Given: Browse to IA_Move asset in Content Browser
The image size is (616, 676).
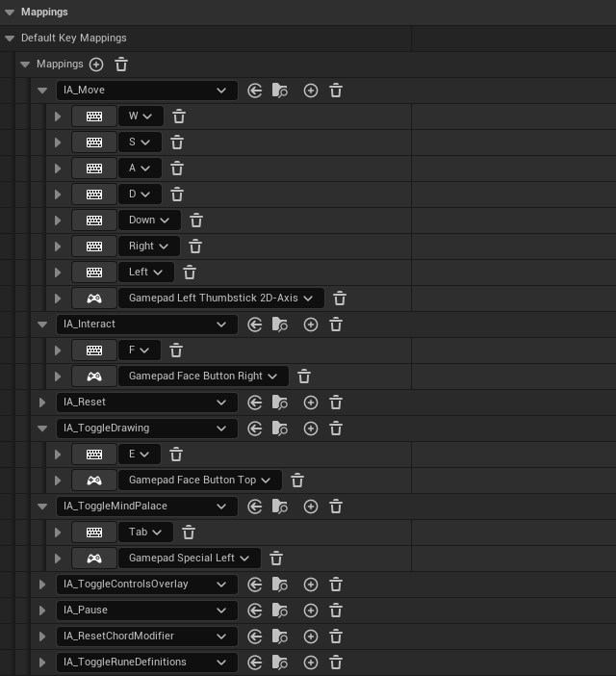Looking at the screenshot, I should [280, 91].
